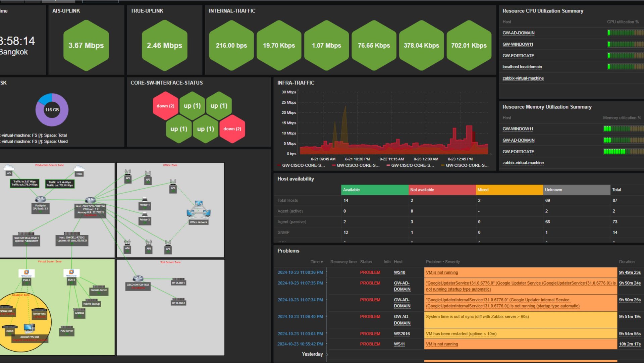Click the red "down (2)" interface status hexagon
644x363 pixels.
tap(165, 106)
